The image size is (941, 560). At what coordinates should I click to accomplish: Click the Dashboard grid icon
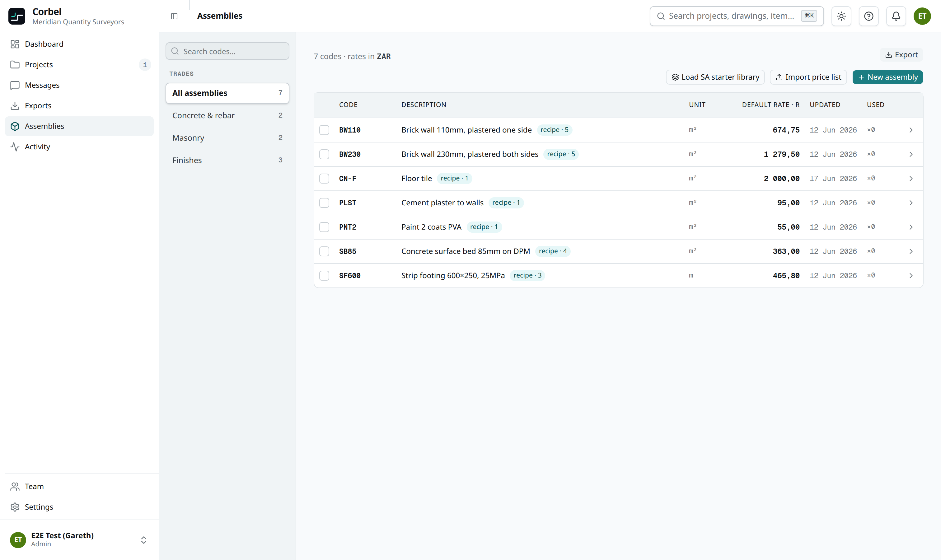(x=15, y=44)
